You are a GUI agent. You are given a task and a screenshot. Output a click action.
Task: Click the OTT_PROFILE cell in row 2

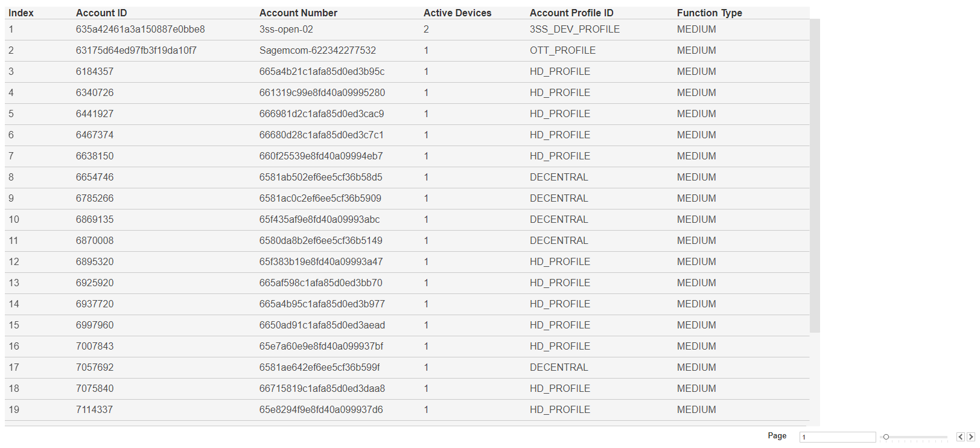click(x=562, y=50)
